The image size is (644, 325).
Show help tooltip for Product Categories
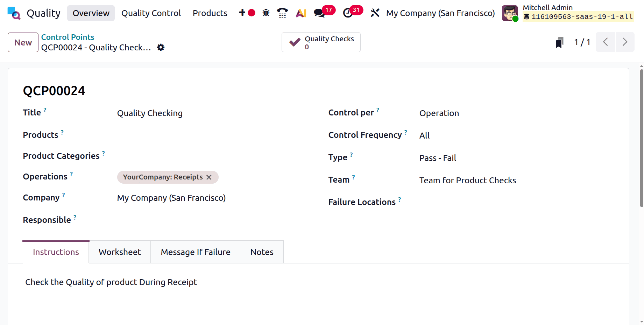104,153
